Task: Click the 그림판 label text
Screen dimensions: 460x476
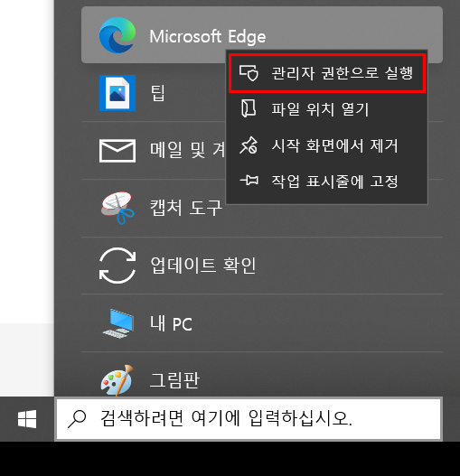Action: [x=174, y=380]
